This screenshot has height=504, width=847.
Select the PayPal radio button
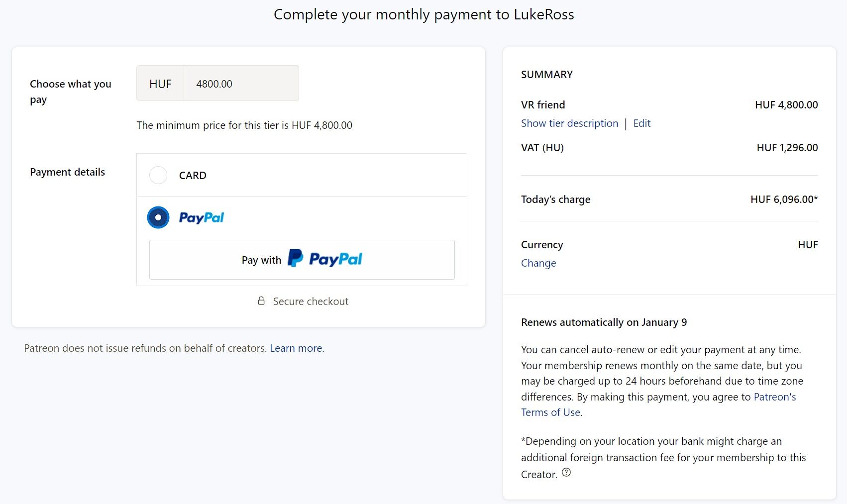pyautogui.click(x=158, y=217)
